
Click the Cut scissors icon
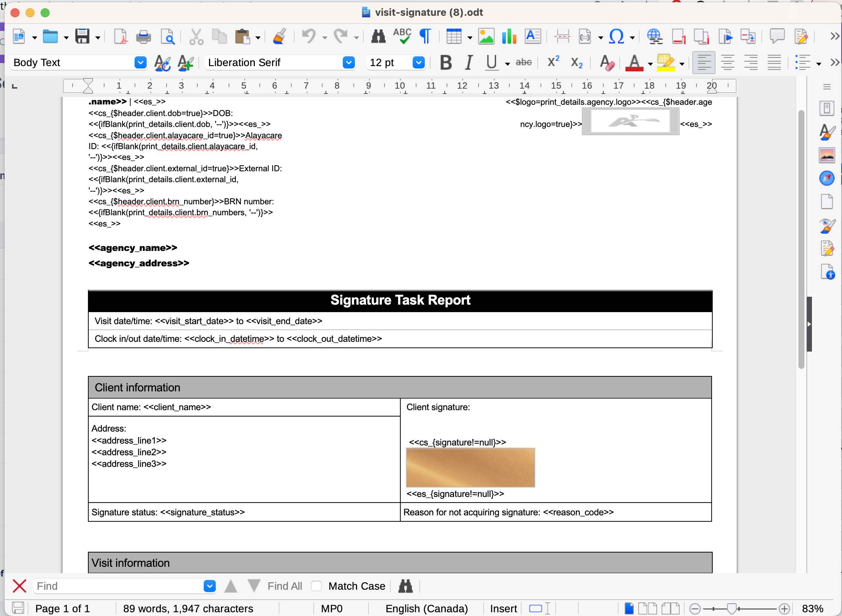(x=196, y=36)
